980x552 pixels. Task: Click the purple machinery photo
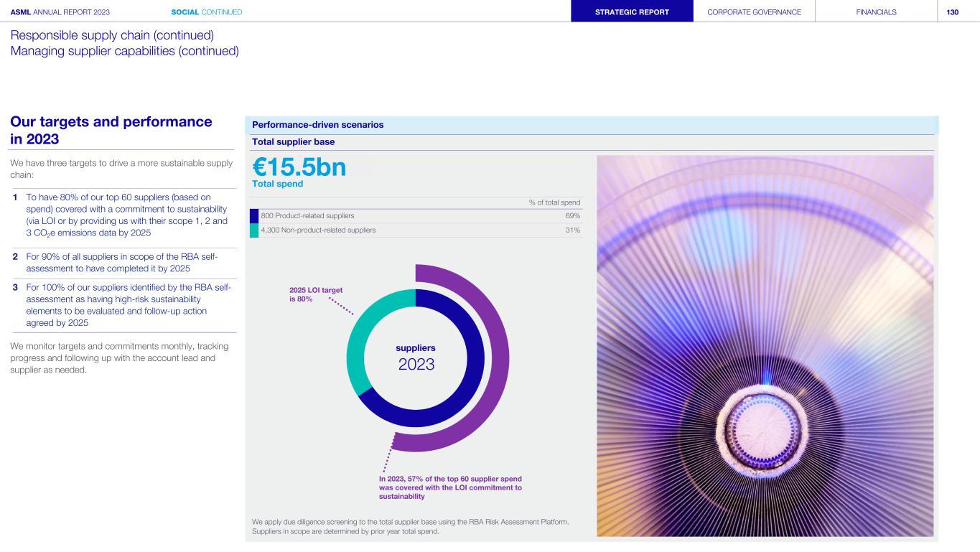[x=765, y=345]
